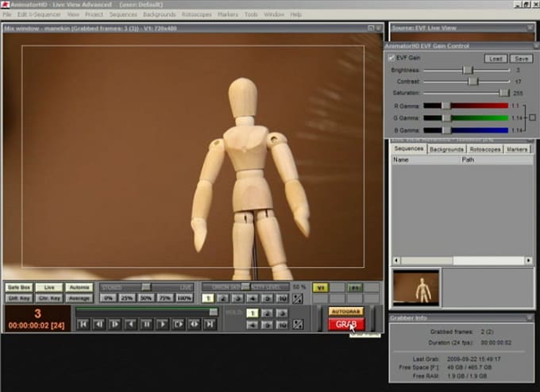Save EVF gain settings
The image size is (540, 392).
[522, 59]
